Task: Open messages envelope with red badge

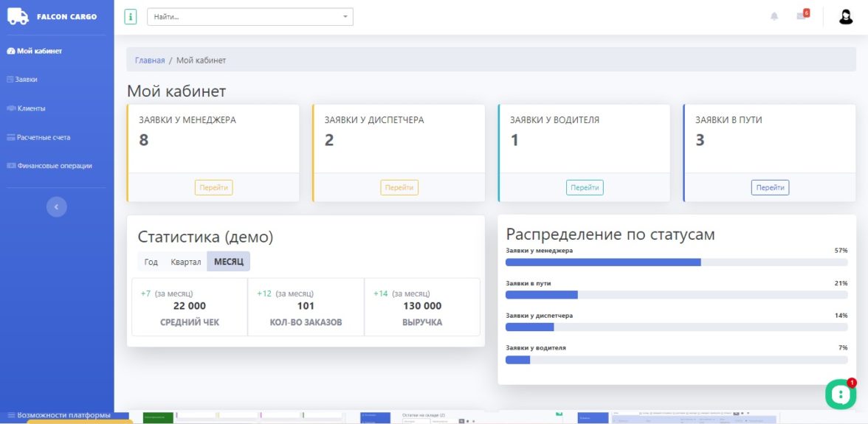Action: tap(802, 15)
